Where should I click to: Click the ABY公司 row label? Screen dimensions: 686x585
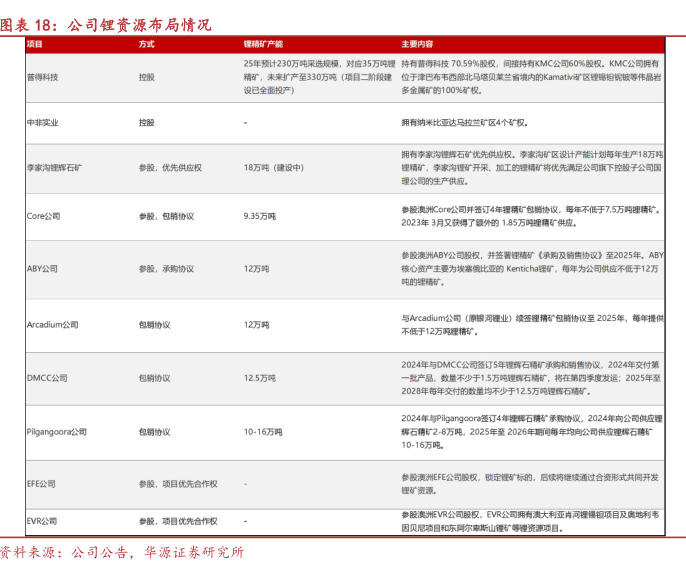pyautogui.click(x=43, y=269)
